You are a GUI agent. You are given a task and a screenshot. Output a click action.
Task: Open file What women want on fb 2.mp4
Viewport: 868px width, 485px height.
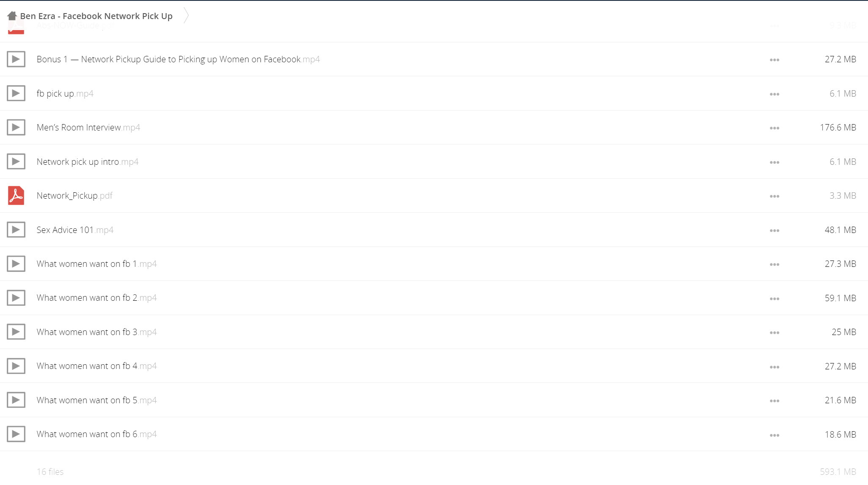(97, 298)
